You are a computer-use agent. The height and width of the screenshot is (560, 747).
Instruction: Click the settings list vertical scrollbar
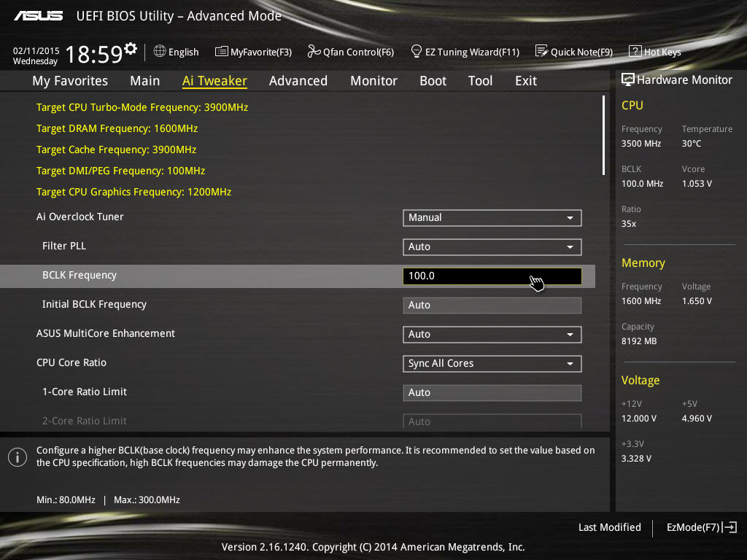click(603, 135)
